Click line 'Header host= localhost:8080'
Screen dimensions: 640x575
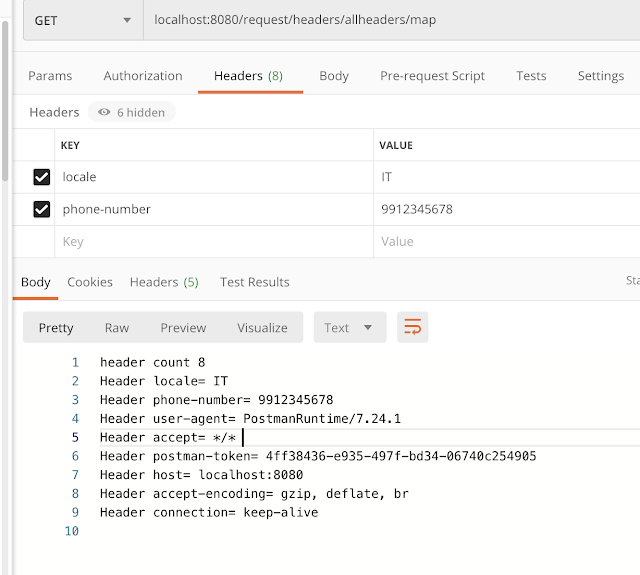tap(201, 475)
